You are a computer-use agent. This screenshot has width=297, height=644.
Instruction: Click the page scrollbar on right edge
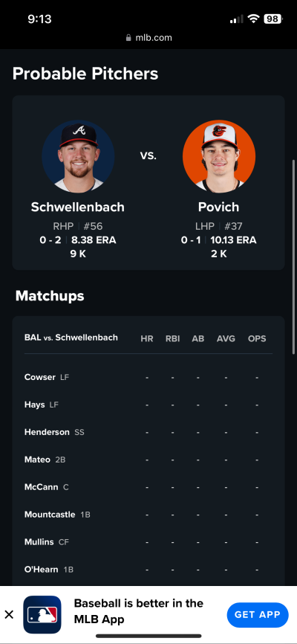(293, 257)
